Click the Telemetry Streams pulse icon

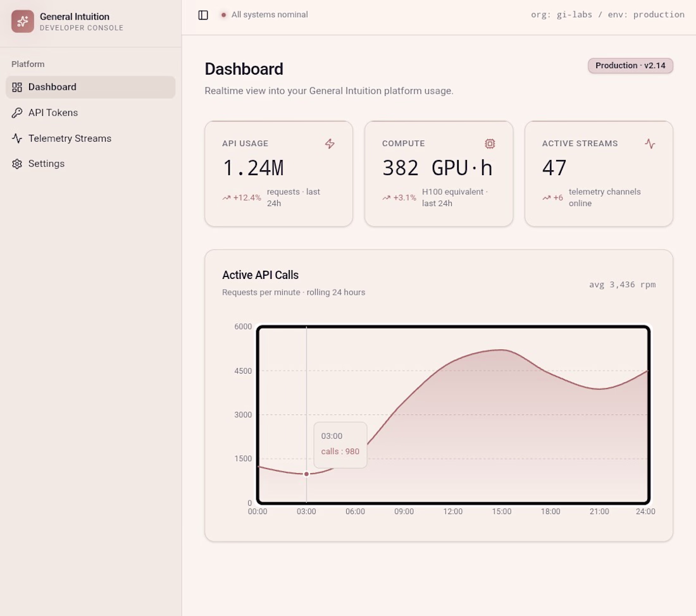[17, 138]
